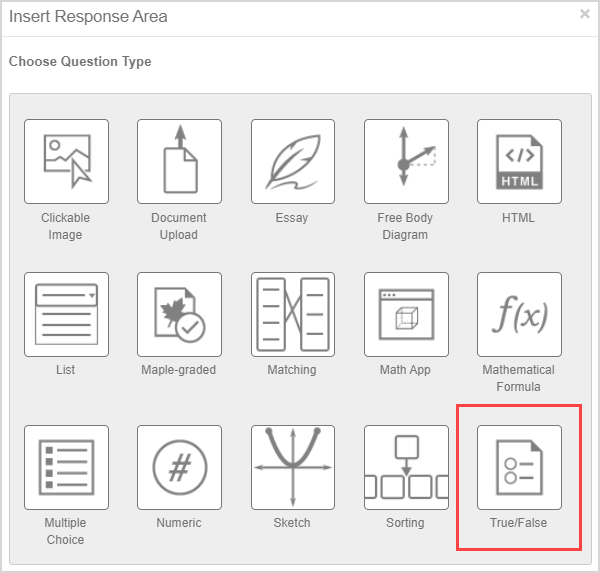Choose the Sorting question icon
Image resolution: width=600 pixels, height=573 pixels.
click(406, 468)
